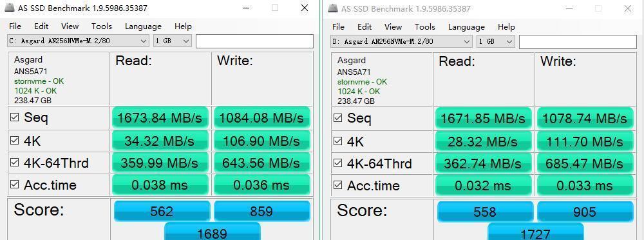Click the empty text field in right window
This screenshot has height=240, width=644.
click(x=578, y=41)
